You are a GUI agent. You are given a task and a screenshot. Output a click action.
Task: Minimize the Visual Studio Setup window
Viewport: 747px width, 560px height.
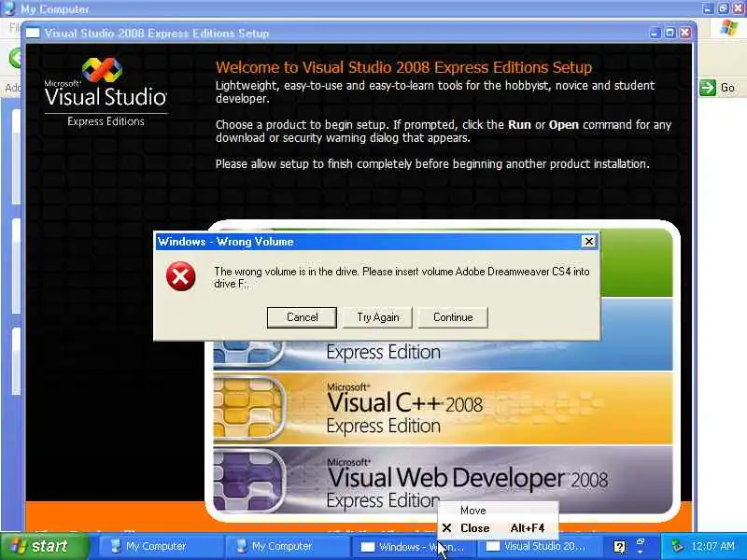point(655,33)
